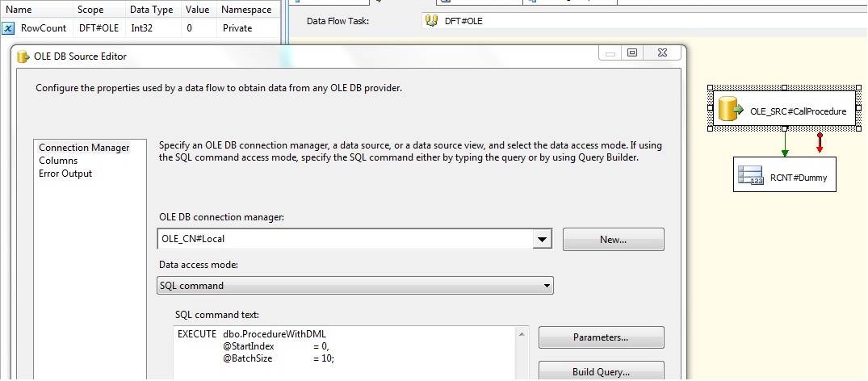Viewport: 868px width, 381px height.
Task: Click the green data path arrow
Action: coord(785,145)
